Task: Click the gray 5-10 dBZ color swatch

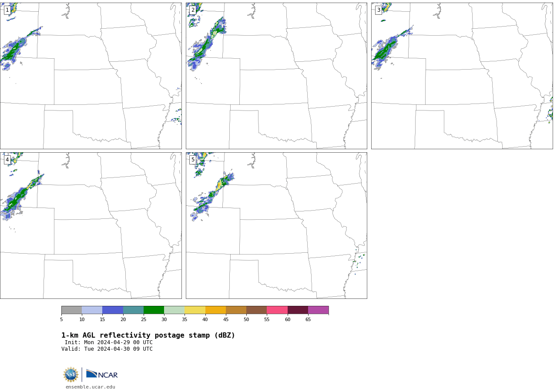Action: [x=71, y=310]
